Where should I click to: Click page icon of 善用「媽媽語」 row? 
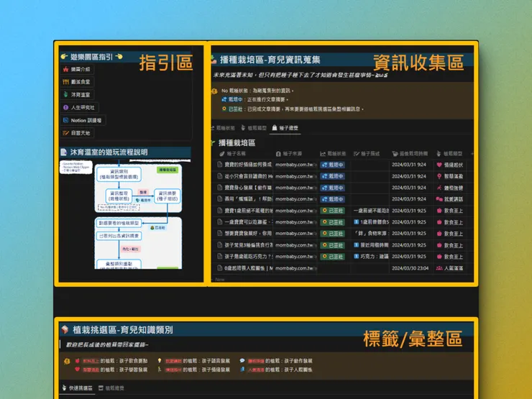(x=219, y=199)
